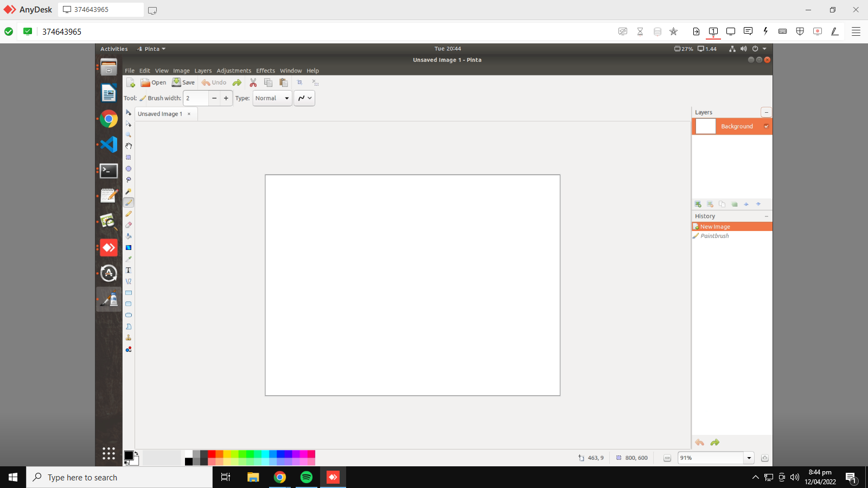Viewport: 868px width, 488px height.
Task: Select the Paintbrush tool in toolbox
Action: pos(129,202)
